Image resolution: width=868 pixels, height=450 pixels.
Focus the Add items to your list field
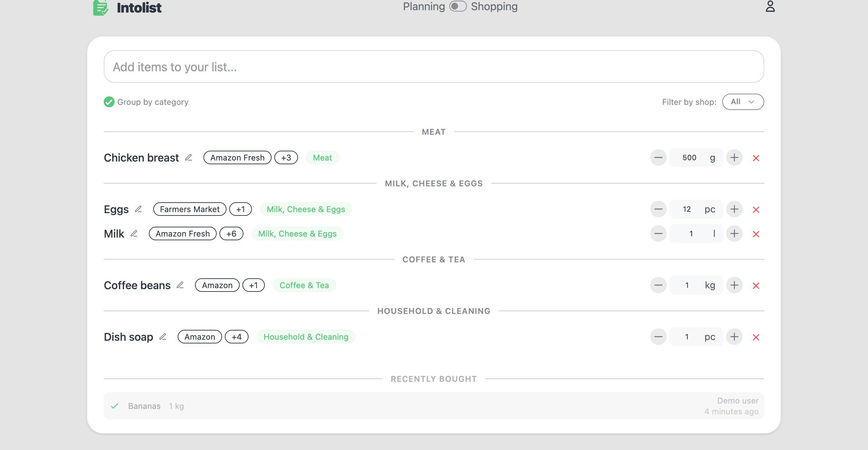(434, 67)
